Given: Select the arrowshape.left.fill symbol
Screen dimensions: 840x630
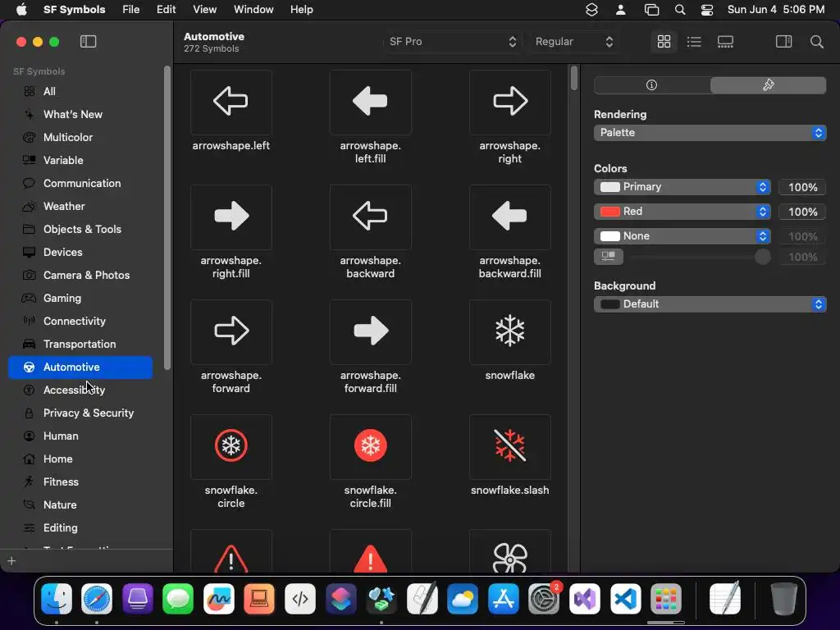Looking at the screenshot, I should pyautogui.click(x=370, y=102).
